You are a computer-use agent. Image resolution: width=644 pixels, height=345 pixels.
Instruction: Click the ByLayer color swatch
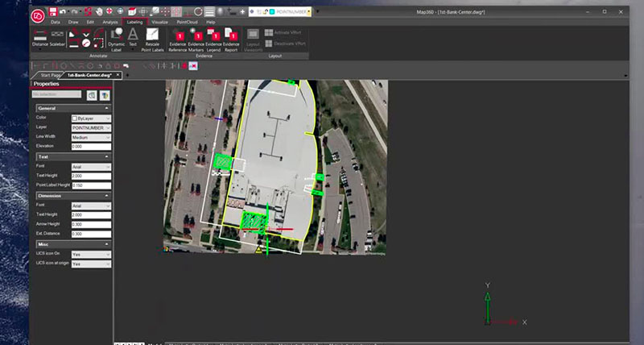pyautogui.click(x=75, y=118)
